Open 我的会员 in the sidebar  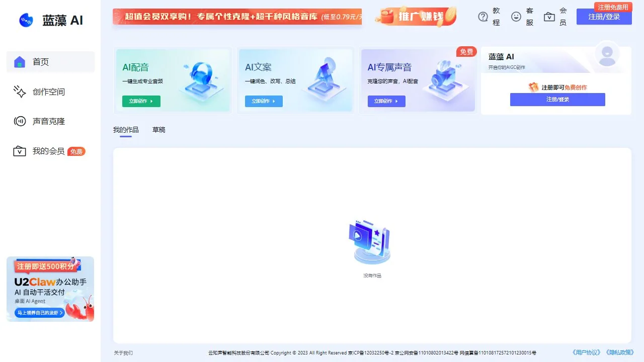pyautogui.click(x=50, y=151)
